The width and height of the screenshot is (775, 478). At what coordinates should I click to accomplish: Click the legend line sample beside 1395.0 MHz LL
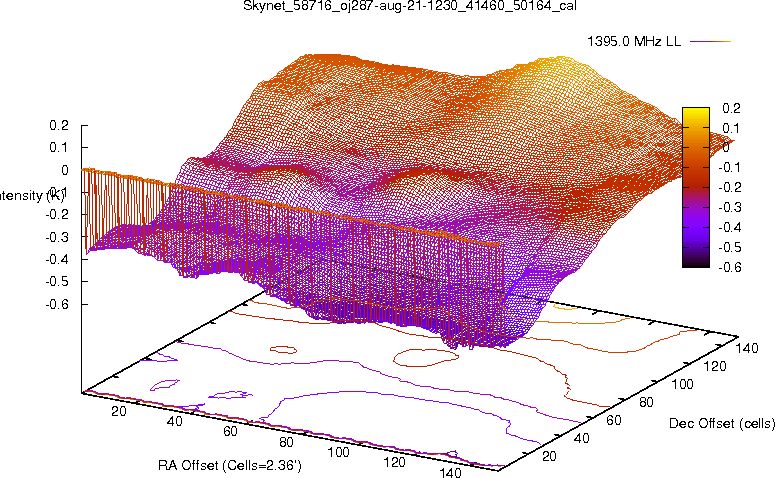[710, 42]
